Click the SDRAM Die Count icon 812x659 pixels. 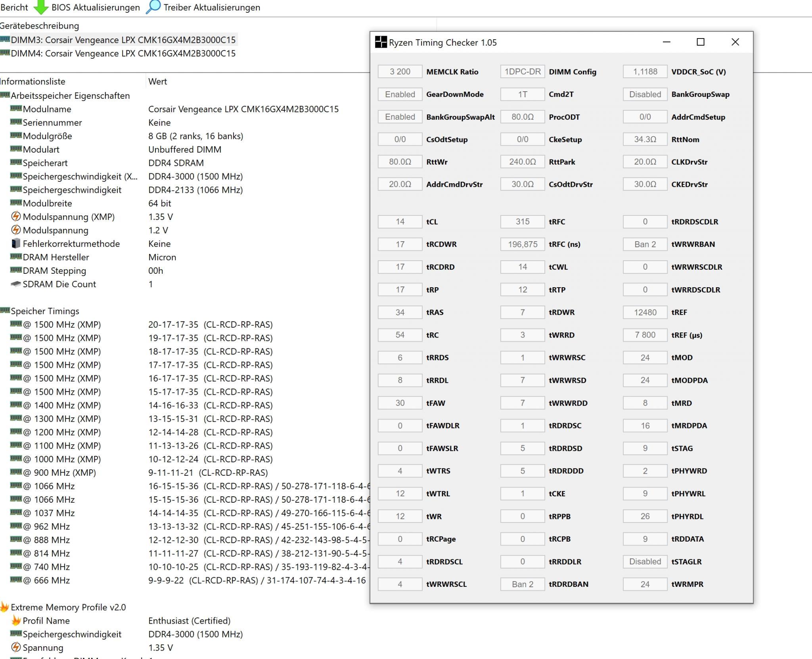(x=16, y=284)
